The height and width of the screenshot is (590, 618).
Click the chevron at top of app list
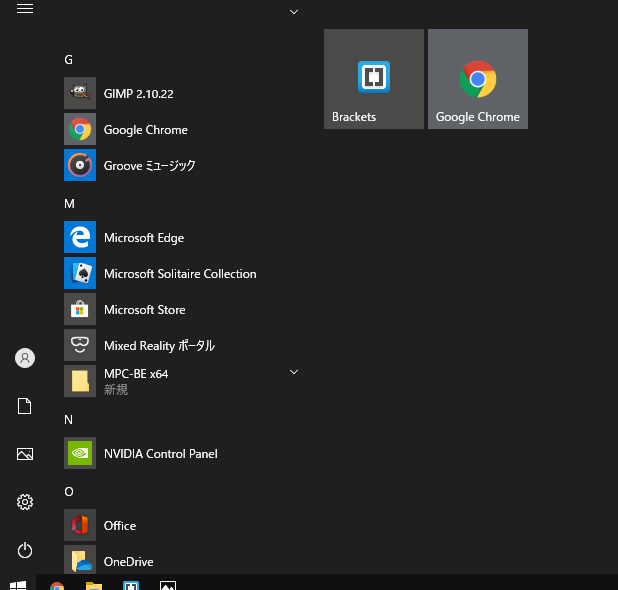tap(294, 12)
